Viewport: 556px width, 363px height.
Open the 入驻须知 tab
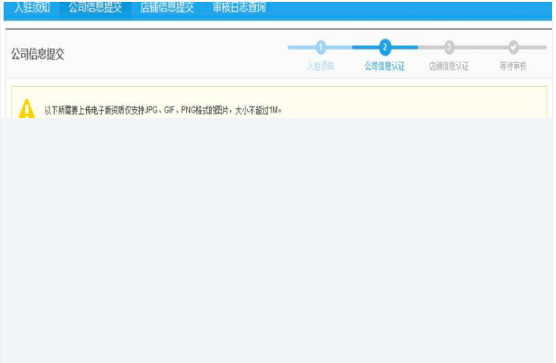coord(32,8)
